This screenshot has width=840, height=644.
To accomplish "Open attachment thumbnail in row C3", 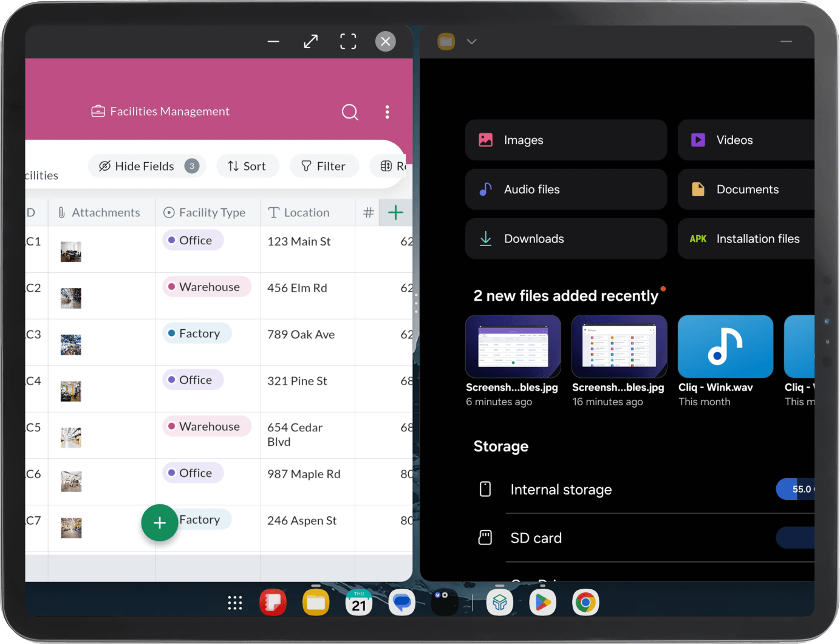I will [71, 344].
